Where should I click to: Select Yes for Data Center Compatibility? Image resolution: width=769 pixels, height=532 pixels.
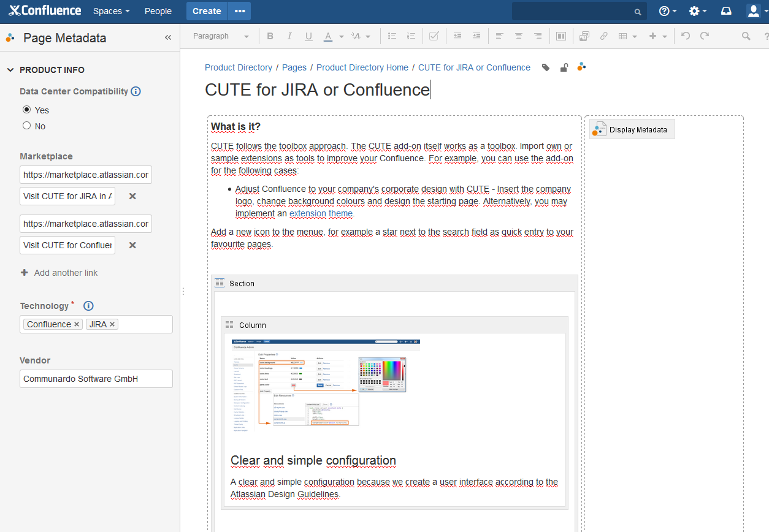point(26,110)
